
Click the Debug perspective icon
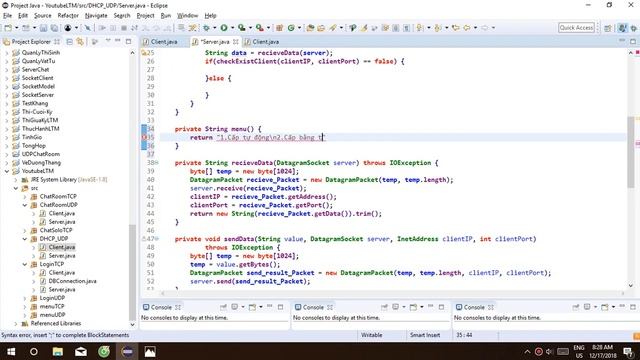click(633, 28)
